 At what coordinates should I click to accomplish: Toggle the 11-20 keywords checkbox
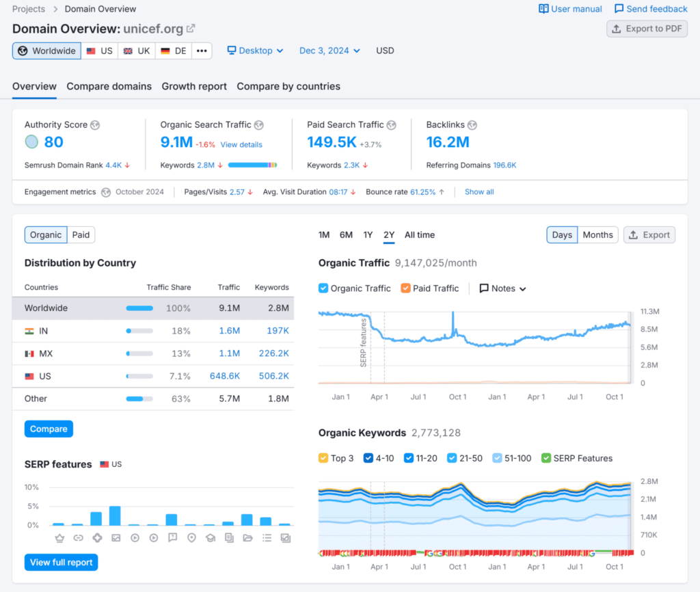pos(409,458)
